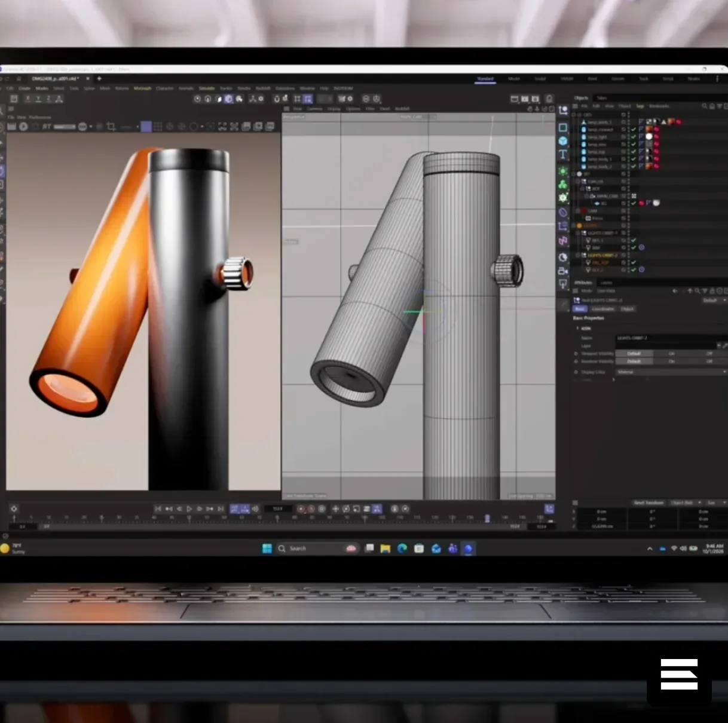Collapse the LIGHTS-ORBIT-2 null group

click(579, 255)
